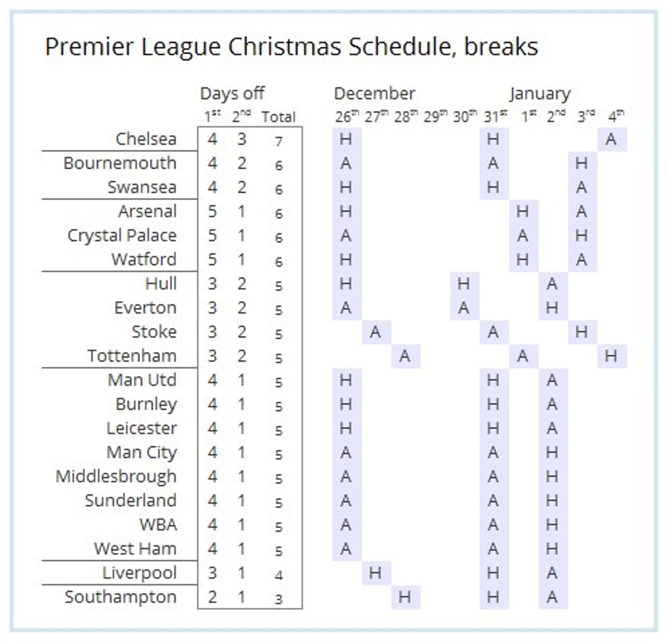Image resolution: width=667 pixels, height=644 pixels.
Task: Select Southampton's total days off value 3
Action: [x=279, y=599]
